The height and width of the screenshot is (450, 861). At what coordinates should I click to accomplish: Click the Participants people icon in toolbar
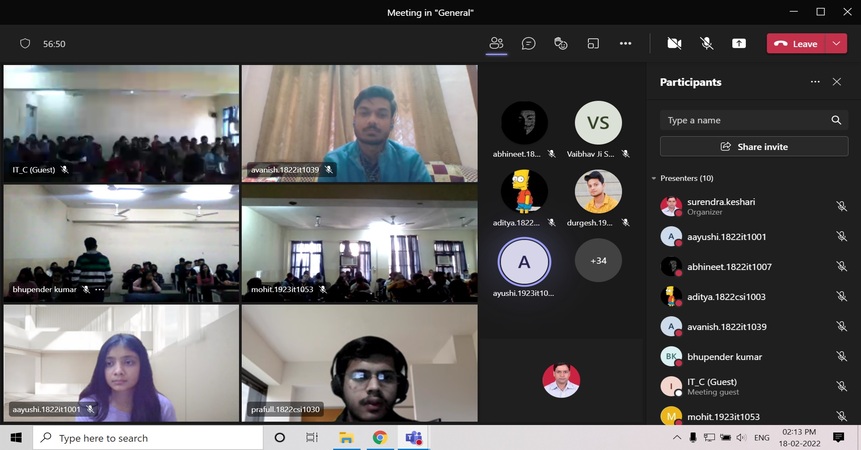click(x=496, y=44)
